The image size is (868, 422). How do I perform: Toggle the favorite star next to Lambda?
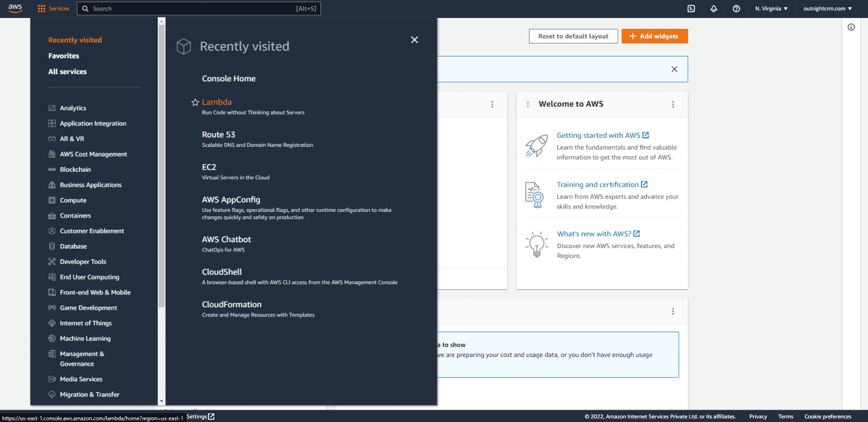(x=195, y=102)
